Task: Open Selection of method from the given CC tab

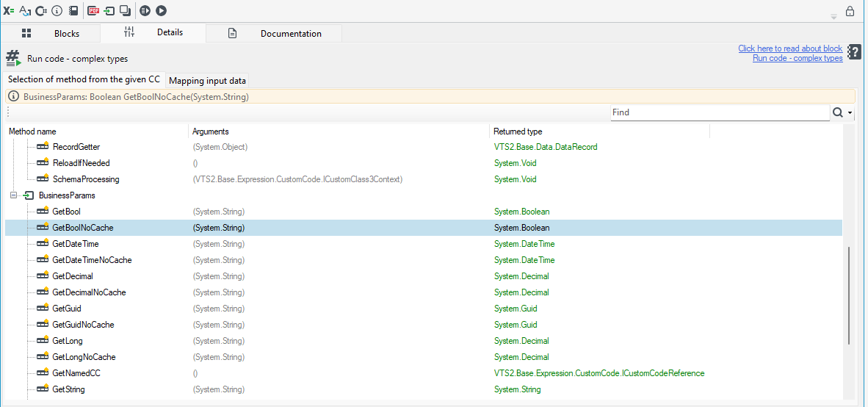Action: click(x=84, y=80)
